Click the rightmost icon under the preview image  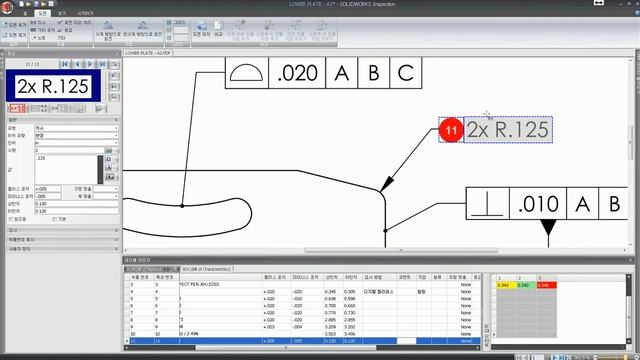pyautogui.click(x=99, y=108)
